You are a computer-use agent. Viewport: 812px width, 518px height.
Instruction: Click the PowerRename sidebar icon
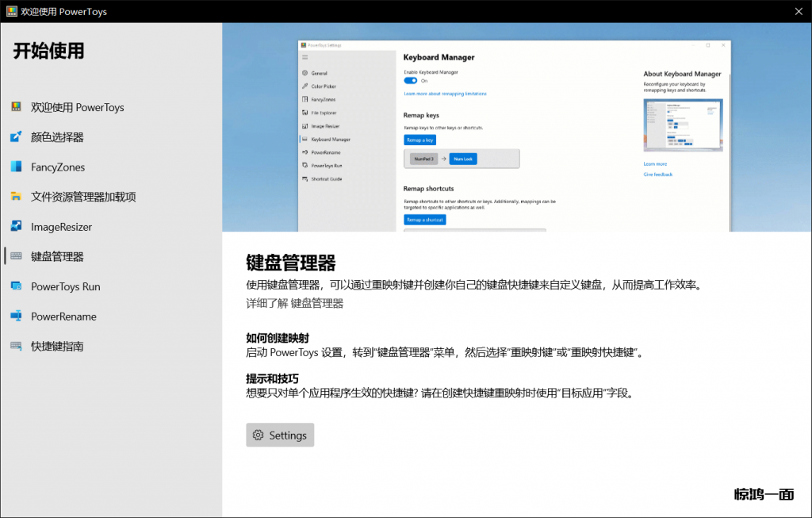coord(16,317)
